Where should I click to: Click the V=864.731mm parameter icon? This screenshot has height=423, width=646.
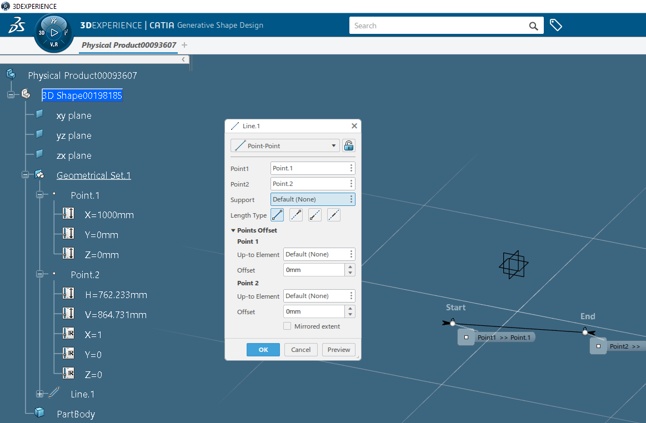point(68,313)
